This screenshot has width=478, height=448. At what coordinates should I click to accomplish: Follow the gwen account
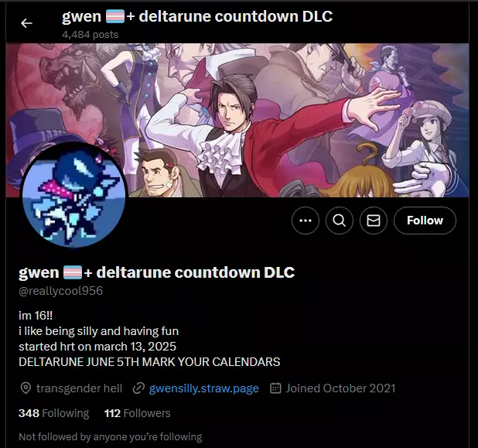(425, 221)
